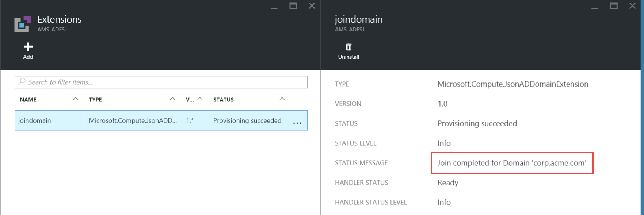Minimize the Extensions blade
The height and width of the screenshot is (215, 644).
tap(274, 7)
